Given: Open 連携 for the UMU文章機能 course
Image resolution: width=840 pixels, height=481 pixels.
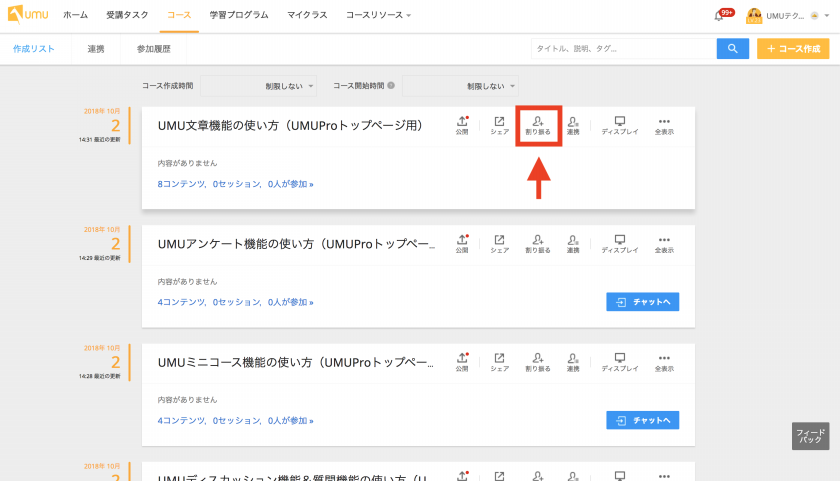Looking at the screenshot, I should [x=573, y=125].
